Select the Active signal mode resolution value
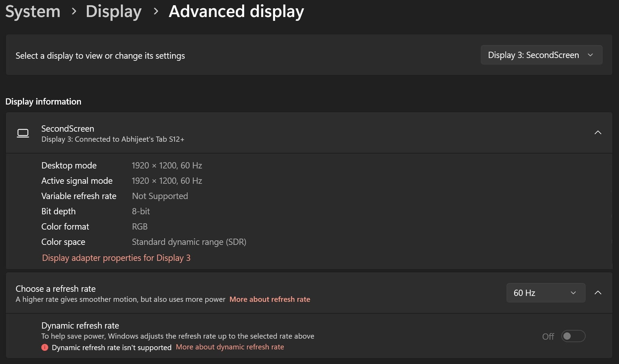 (167, 181)
